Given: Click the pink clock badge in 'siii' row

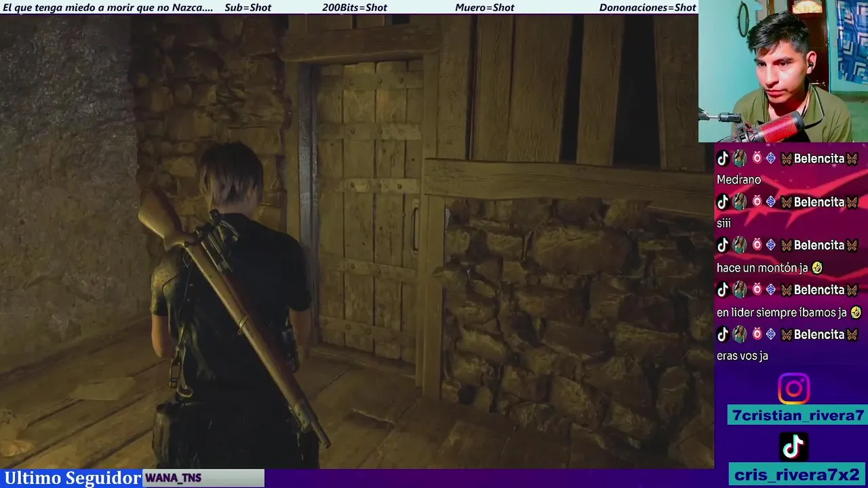Looking at the screenshot, I should point(757,202).
